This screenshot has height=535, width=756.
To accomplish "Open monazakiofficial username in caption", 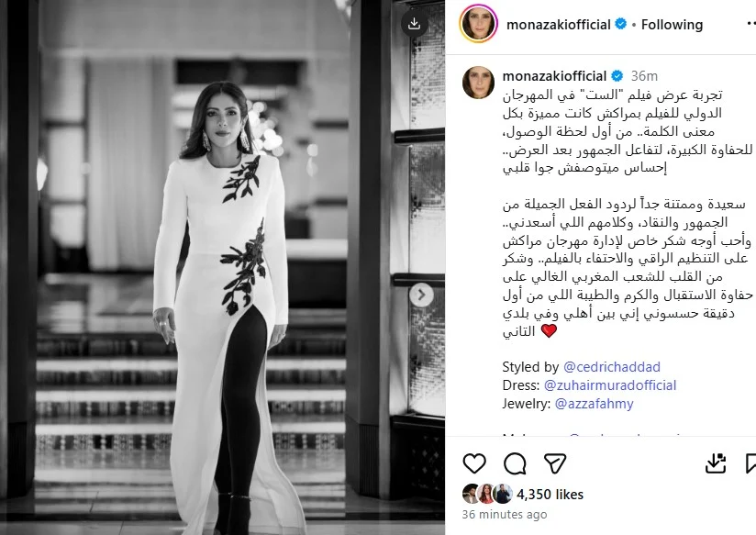I will point(554,76).
